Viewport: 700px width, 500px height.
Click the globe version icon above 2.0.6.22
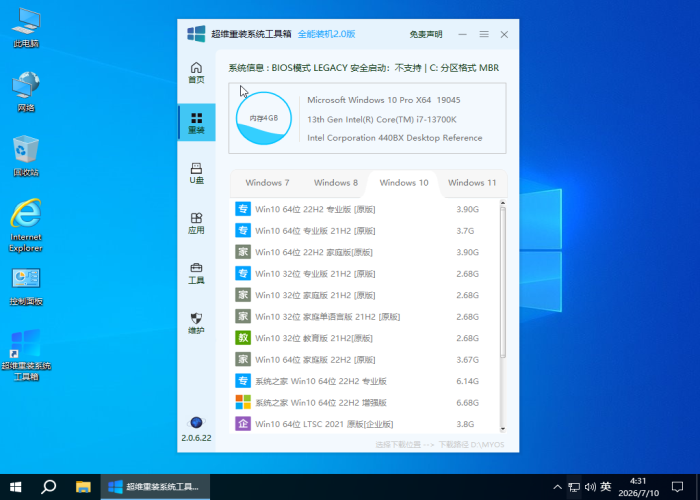[x=196, y=422]
